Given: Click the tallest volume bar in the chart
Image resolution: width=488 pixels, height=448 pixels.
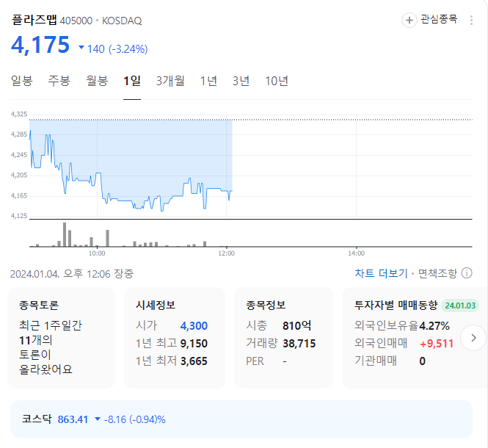Looking at the screenshot, I should pyautogui.click(x=65, y=234).
